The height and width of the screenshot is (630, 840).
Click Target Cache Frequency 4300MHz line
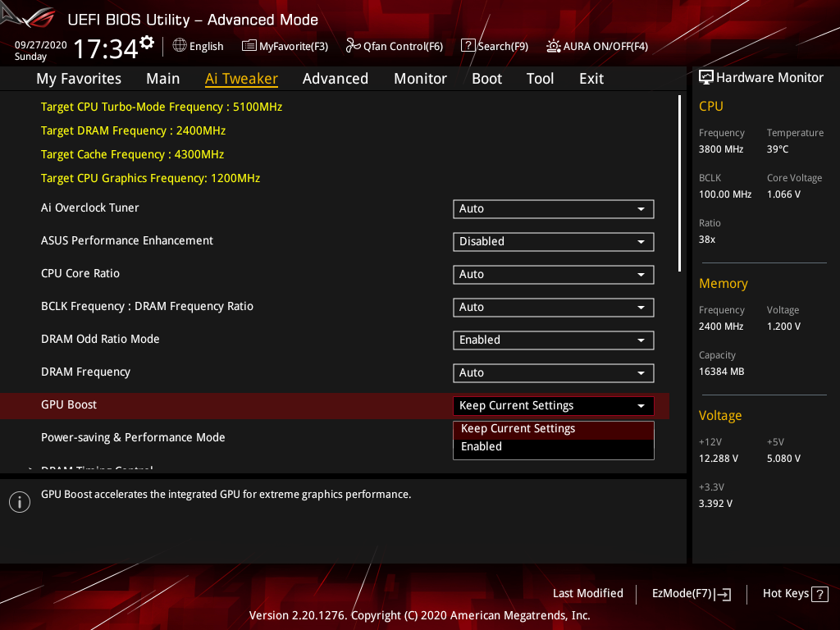coord(132,154)
